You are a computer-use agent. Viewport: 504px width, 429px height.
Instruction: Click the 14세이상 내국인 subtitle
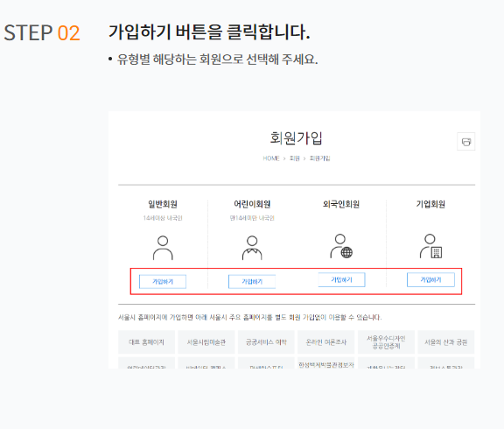[x=163, y=218]
